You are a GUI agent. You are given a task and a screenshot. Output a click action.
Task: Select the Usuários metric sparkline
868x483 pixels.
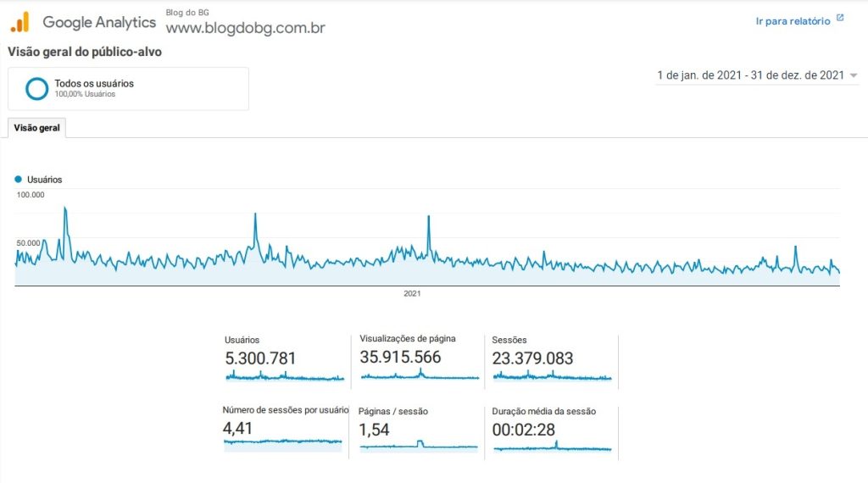(285, 376)
